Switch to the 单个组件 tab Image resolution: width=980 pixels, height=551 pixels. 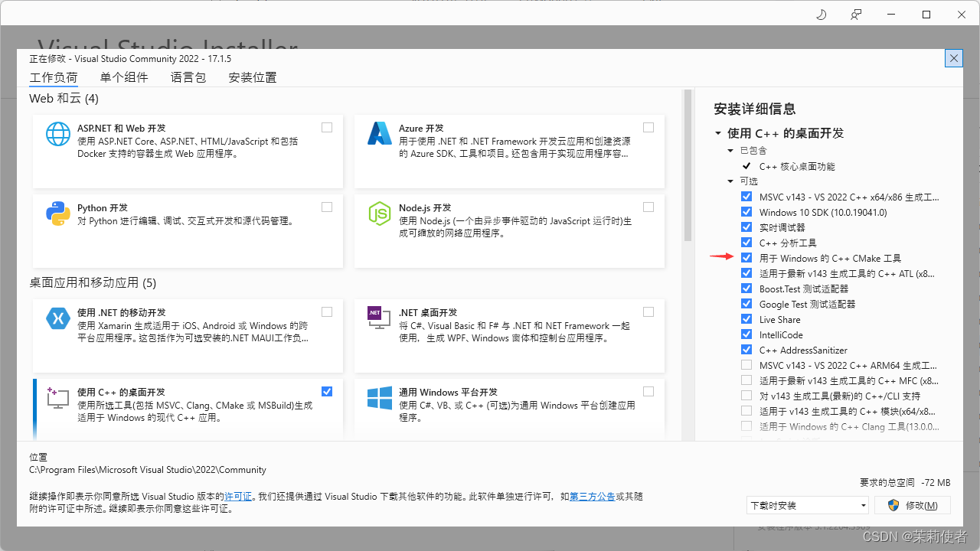point(124,77)
